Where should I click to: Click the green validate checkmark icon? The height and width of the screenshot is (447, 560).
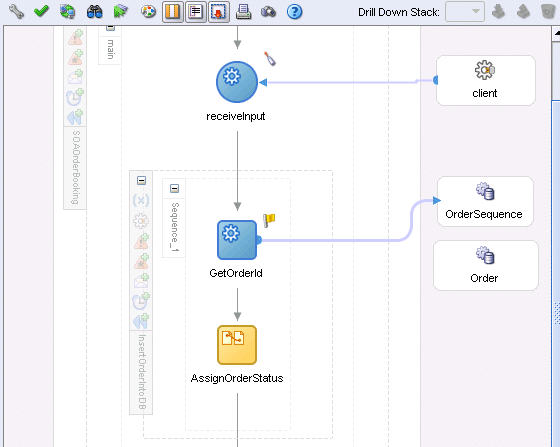41,11
